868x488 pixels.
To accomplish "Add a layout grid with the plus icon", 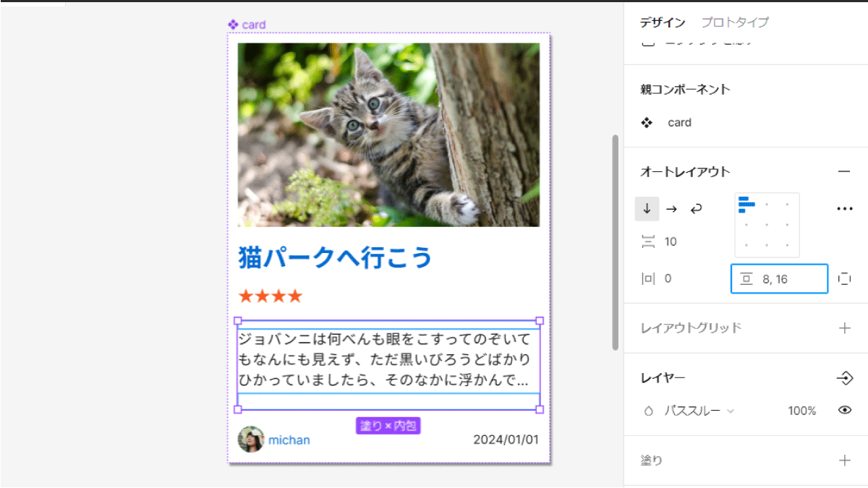I will (844, 328).
